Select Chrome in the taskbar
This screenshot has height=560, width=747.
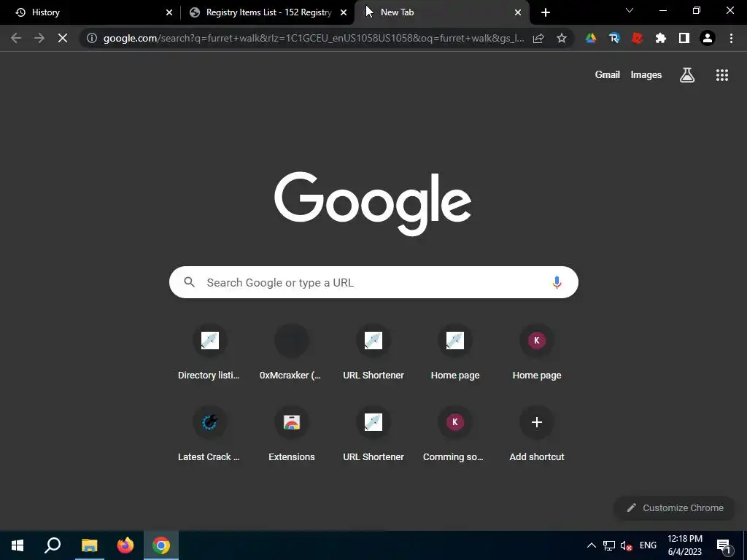coord(161,545)
